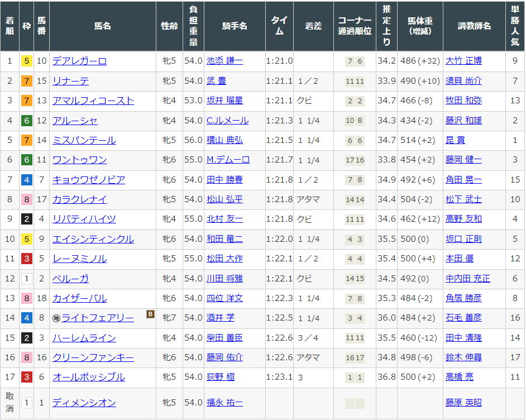Image resolution: width=526 pixels, height=420 pixels.
Task: Click trainer link 須貝 尚介
Action: 463,81
